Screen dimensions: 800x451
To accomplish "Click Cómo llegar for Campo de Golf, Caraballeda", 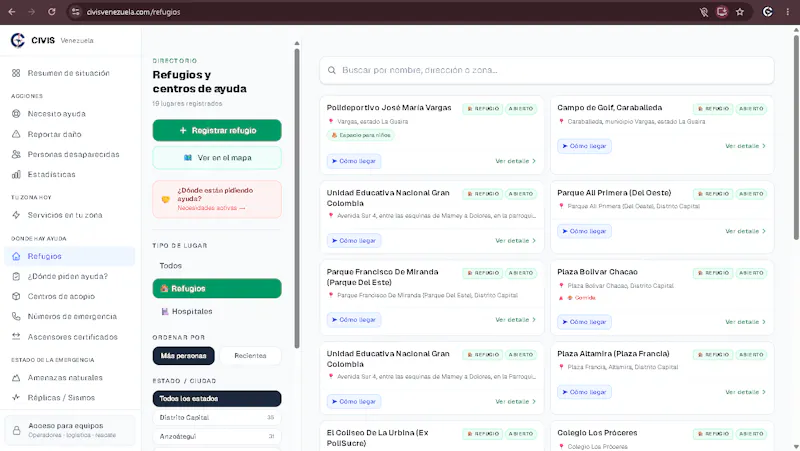I will pos(584,146).
